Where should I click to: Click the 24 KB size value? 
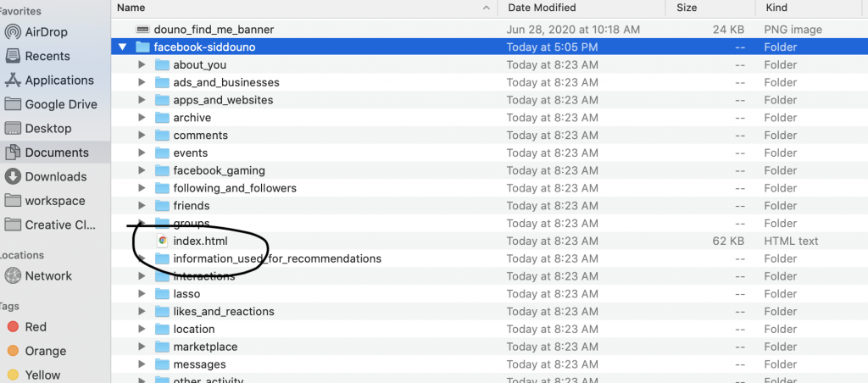[728, 30]
